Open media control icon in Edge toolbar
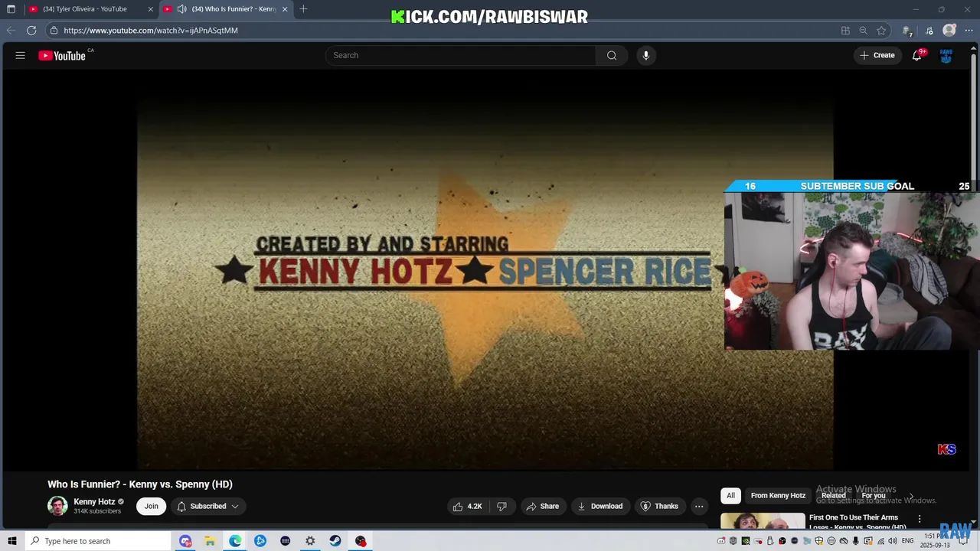This screenshot has width=980, height=551. pyautogui.click(x=929, y=31)
